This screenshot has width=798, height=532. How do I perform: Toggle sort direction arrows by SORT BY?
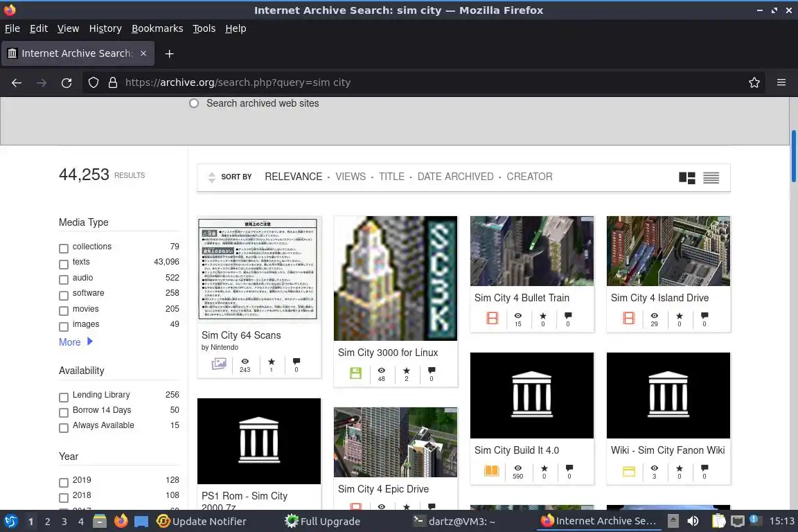tap(212, 177)
